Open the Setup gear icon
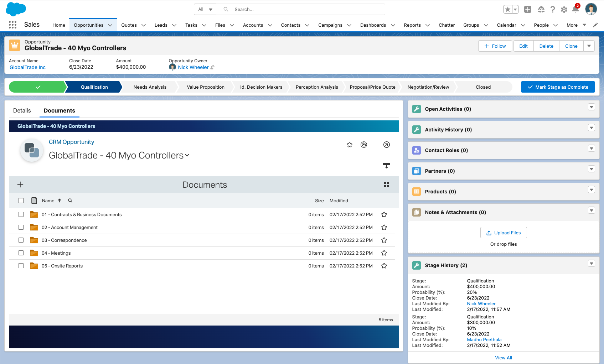Viewport: 604px width, 364px height. tap(564, 10)
